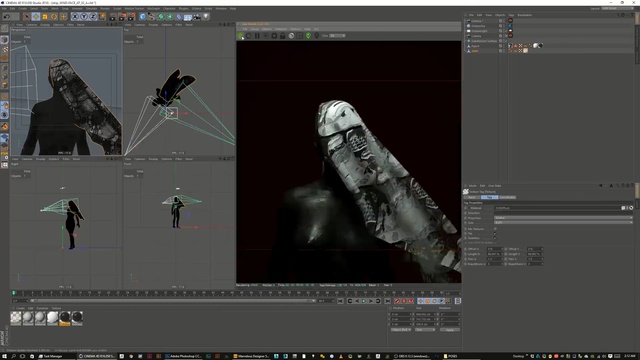Open the Size mode dropdown in Coordinates
The image size is (640, 360).
[x=425, y=330]
